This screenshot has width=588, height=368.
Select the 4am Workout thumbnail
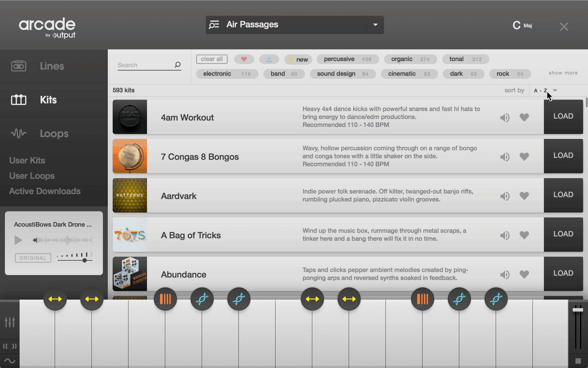130,117
